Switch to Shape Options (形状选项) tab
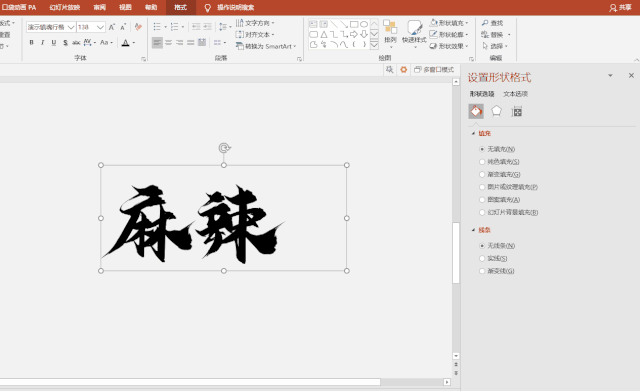The width and height of the screenshot is (640, 391). [482, 94]
